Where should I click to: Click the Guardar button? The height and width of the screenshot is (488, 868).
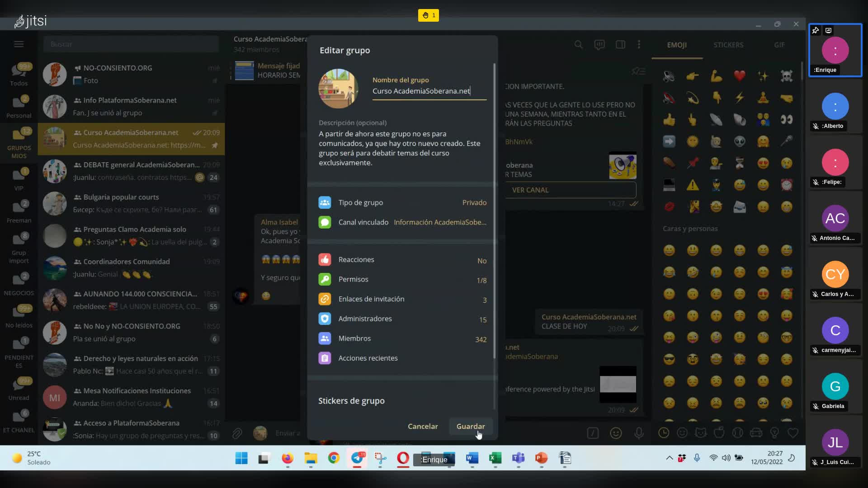[470, 426]
